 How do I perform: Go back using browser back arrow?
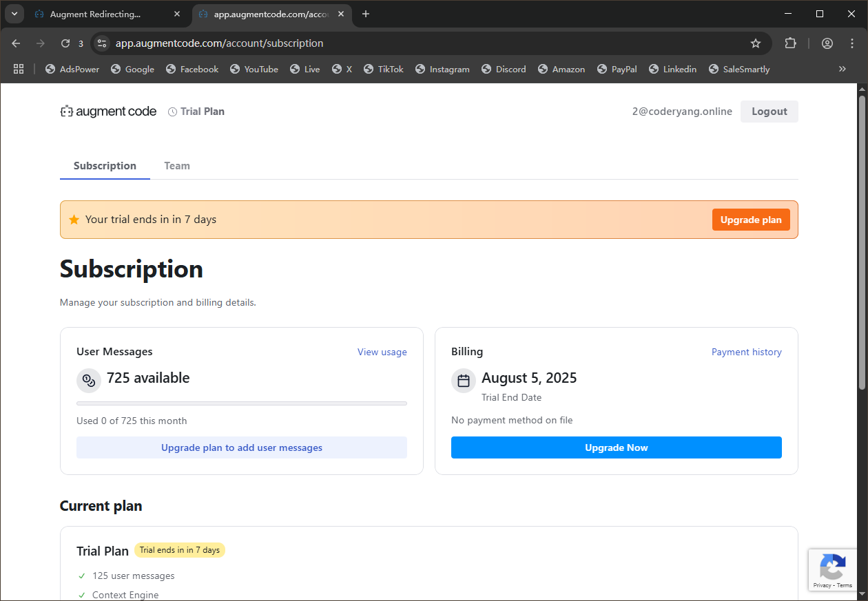17,43
